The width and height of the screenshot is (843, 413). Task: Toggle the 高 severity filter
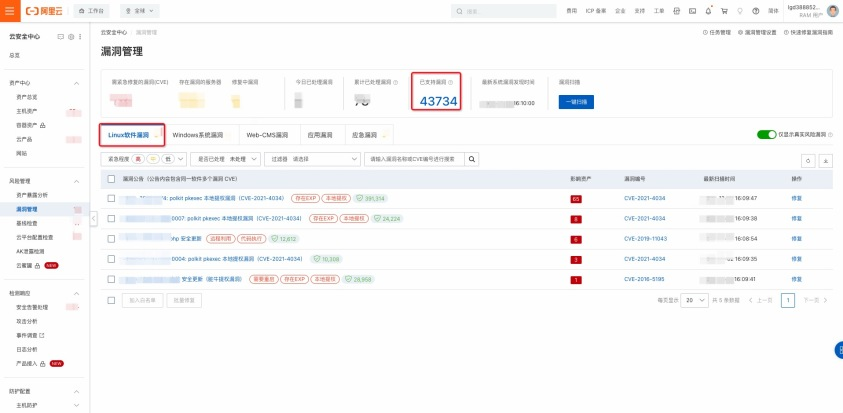139,159
